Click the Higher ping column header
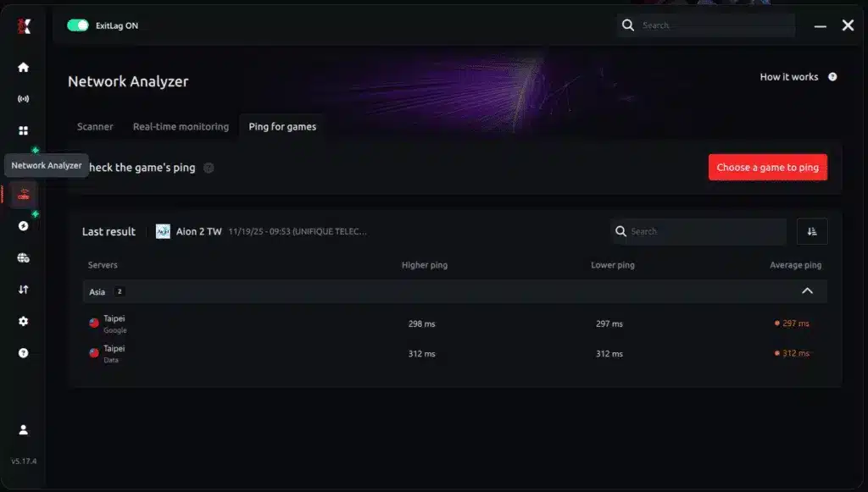Image resolution: width=868 pixels, height=492 pixels. [x=425, y=265]
